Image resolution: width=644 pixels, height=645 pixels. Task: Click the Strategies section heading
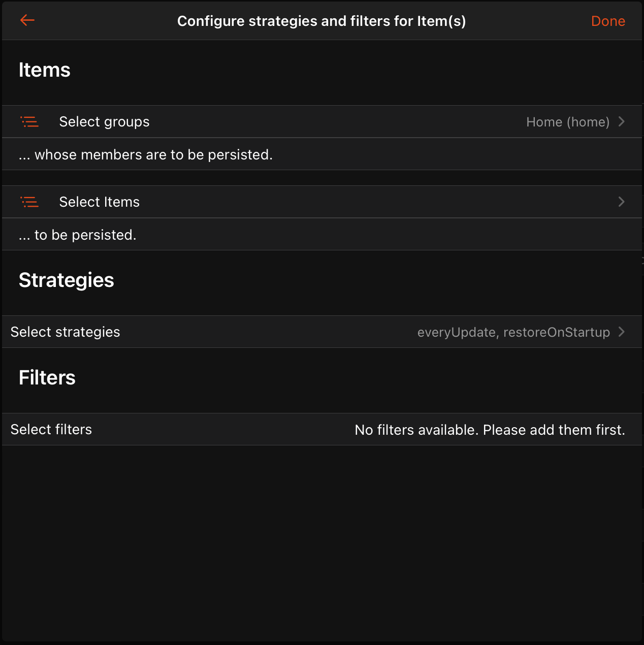(67, 280)
